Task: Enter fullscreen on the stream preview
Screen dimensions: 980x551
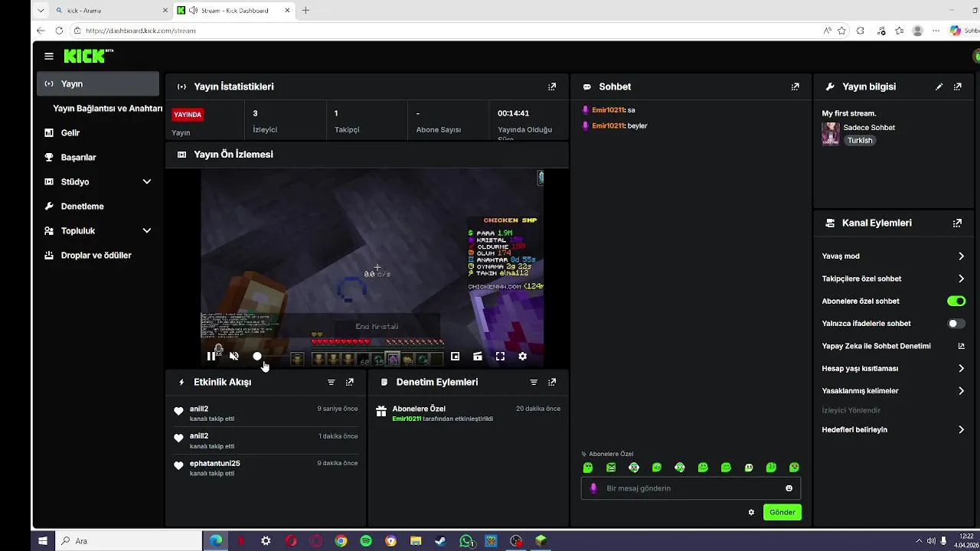Action: pos(500,357)
